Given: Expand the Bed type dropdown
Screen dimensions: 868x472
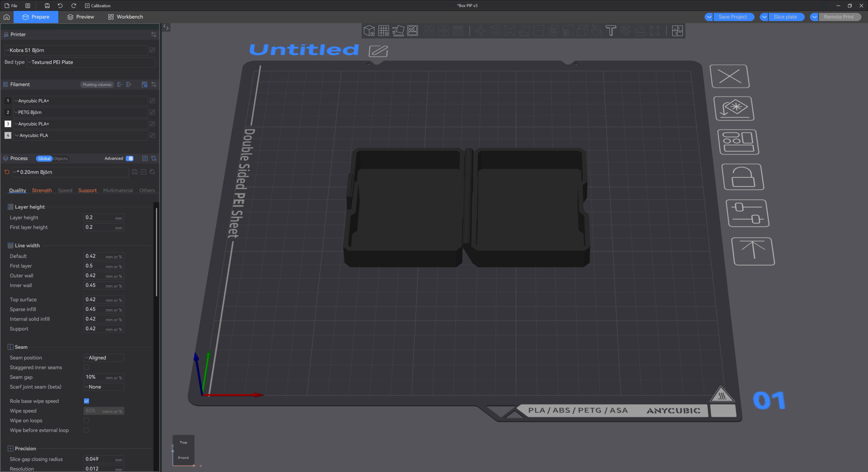Looking at the screenshot, I should point(91,62).
